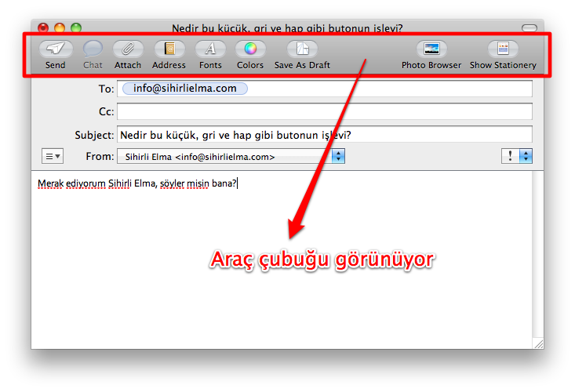Close the compose window with the red button
This screenshot has width=575, height=392.
tap(43, 28)
